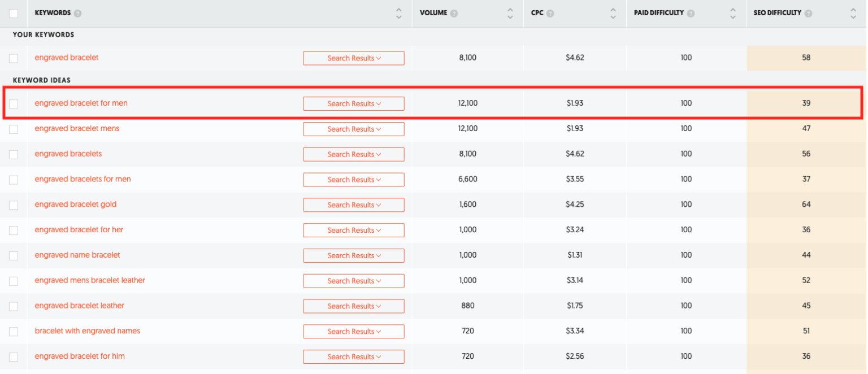Sort the CPC column ascending
The height and width of the screenshot is (374, 868).
coord(613,10)
